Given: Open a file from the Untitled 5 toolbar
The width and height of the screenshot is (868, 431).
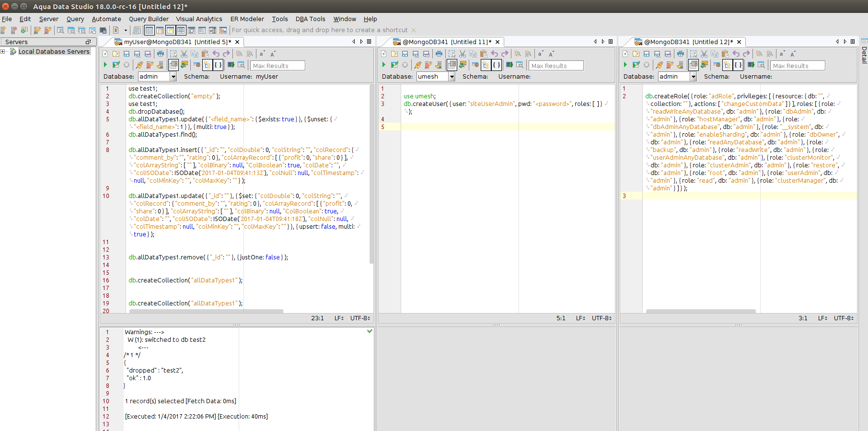Looking at the screenshot, I should (116, 54).
